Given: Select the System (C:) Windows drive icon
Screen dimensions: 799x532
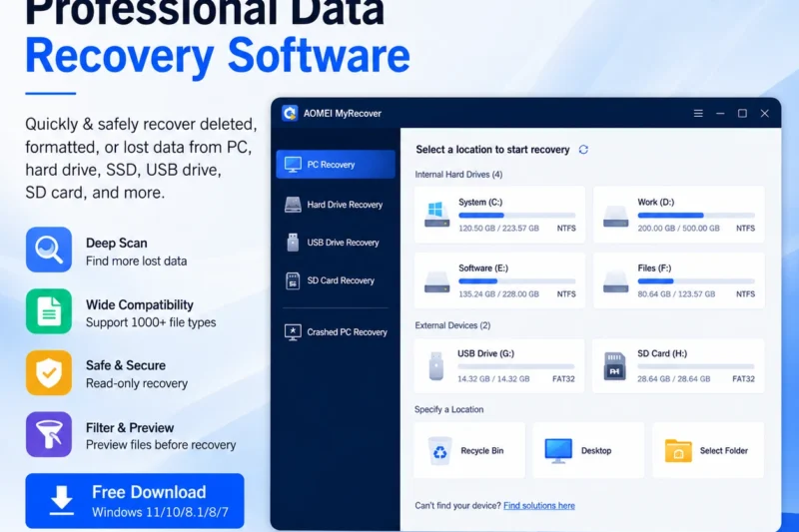Looking at the screenshot, I should pos(436,215).
